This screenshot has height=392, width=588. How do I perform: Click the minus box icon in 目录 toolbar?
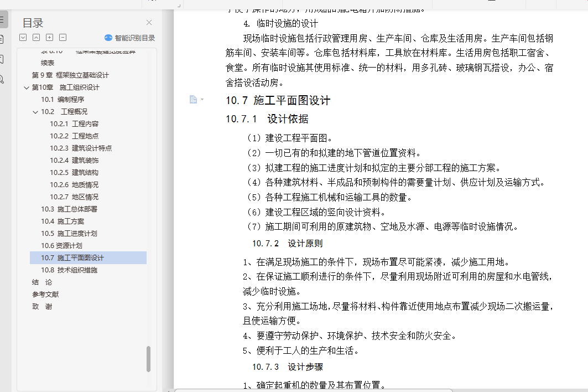click(x=63, y=38)
